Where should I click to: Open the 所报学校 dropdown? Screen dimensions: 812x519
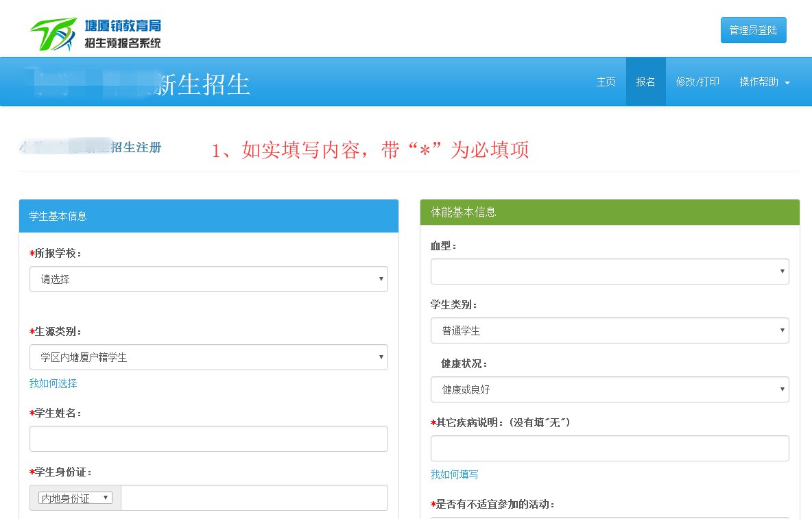click(208, 279)
